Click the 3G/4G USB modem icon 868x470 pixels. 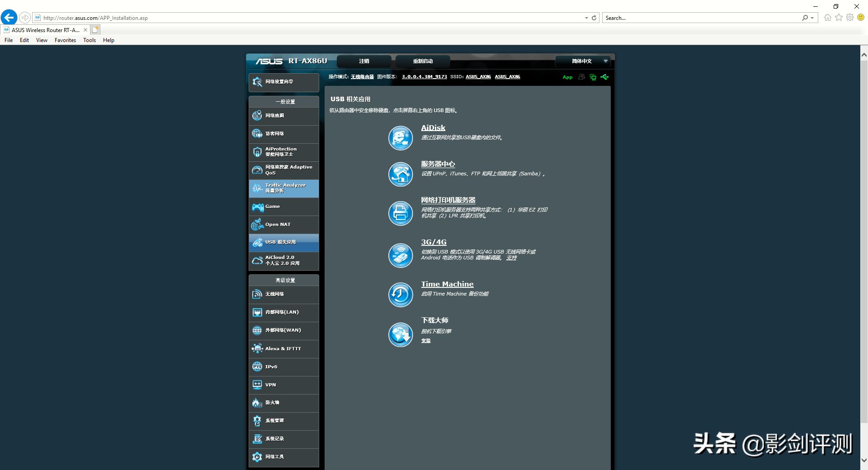[401, 255]
